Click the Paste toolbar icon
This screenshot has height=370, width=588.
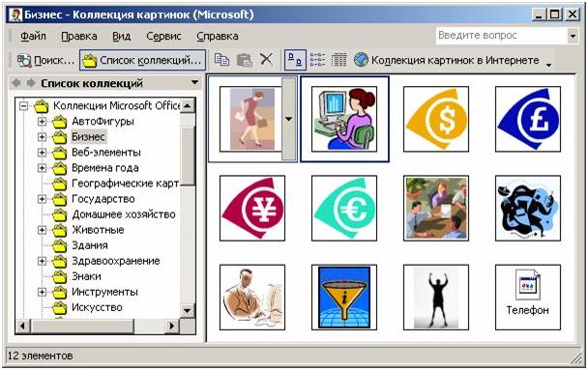pyautogui.click(x=244, y=60)
